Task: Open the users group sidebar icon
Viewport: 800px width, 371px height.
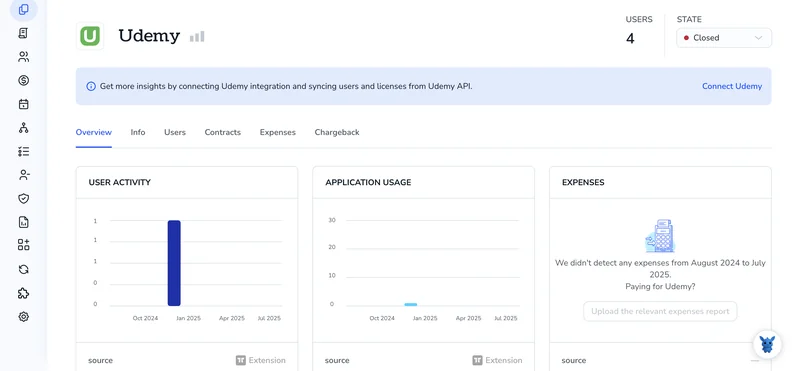Action: (23, 57)
